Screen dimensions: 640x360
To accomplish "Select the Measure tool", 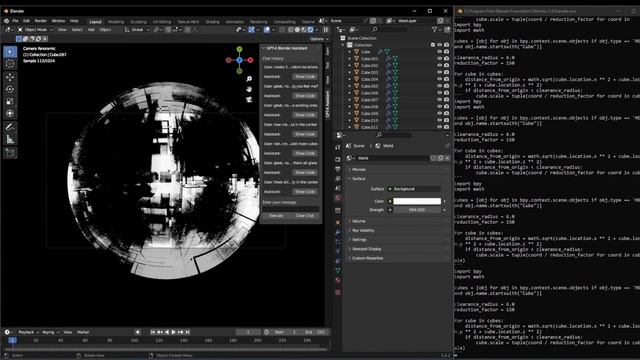I will tap(10, 140).
